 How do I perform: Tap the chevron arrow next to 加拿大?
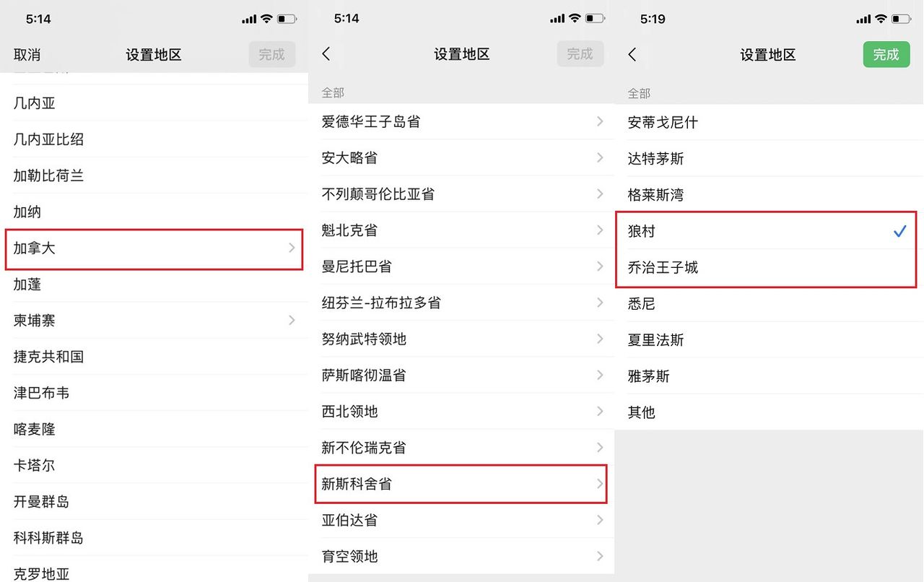(292, 248)
